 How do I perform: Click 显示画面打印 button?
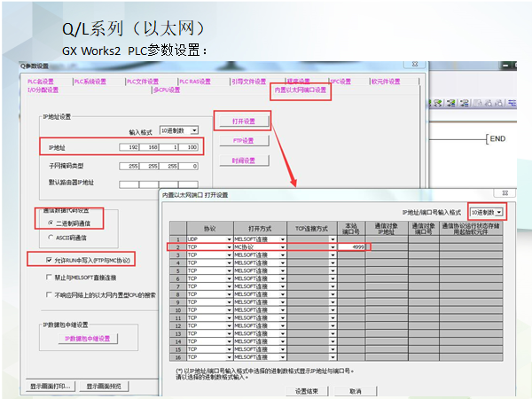point(51,386)
